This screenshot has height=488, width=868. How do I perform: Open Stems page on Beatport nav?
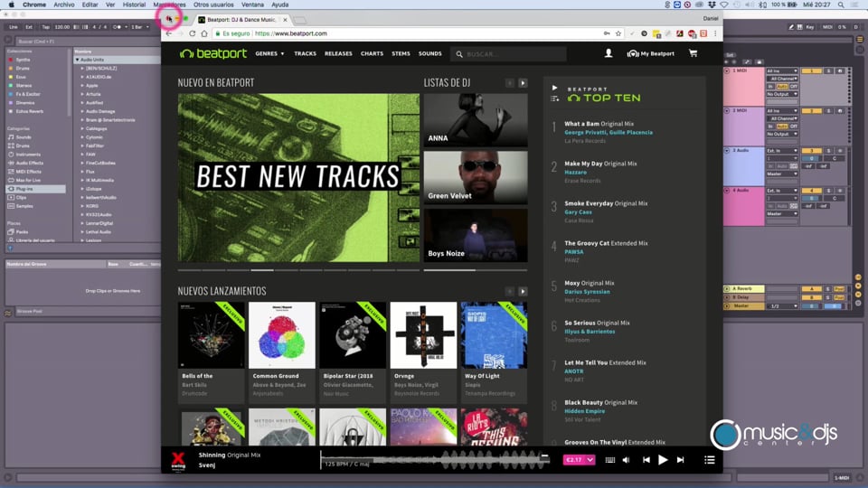(x=401, y=53)
